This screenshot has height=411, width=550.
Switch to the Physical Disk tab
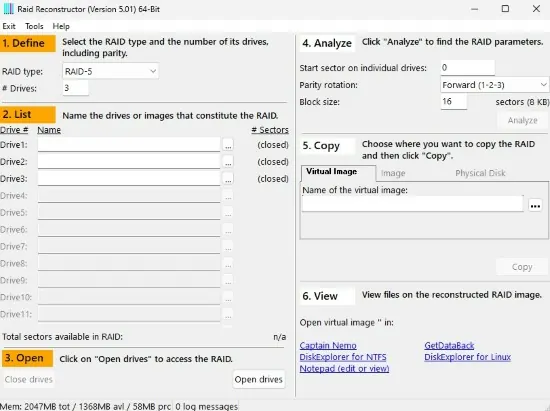480,173
